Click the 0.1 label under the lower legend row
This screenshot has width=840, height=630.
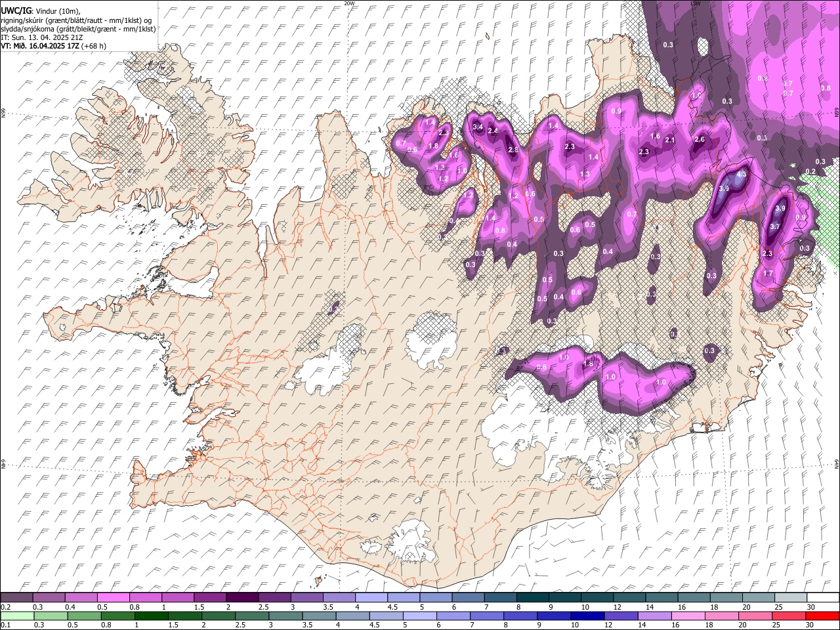pyautogui.click(x=5, y=625)
